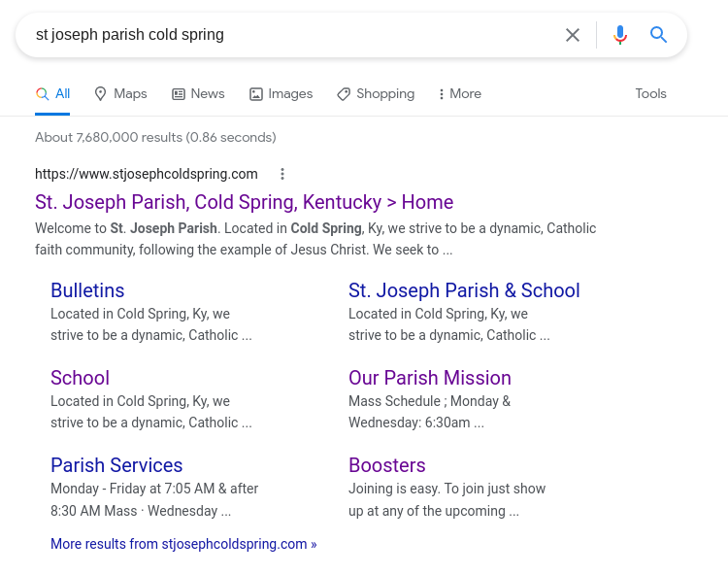Open the Parish Services sitelink

116,465
